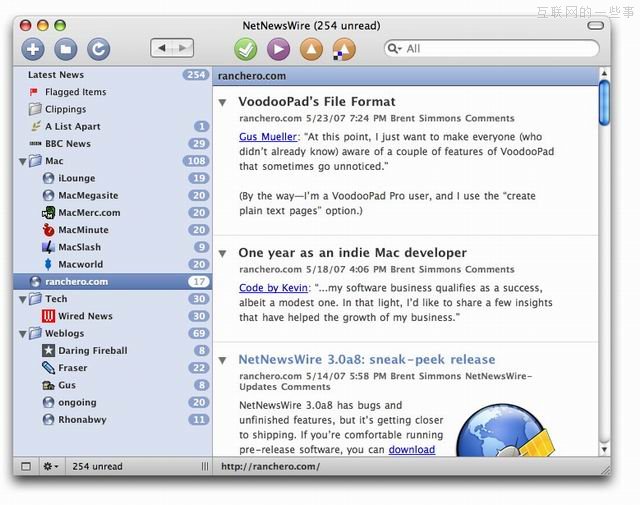Collapse the Weblogs folder
Viewport: 640px width, 505px height.
pos(23,333)
